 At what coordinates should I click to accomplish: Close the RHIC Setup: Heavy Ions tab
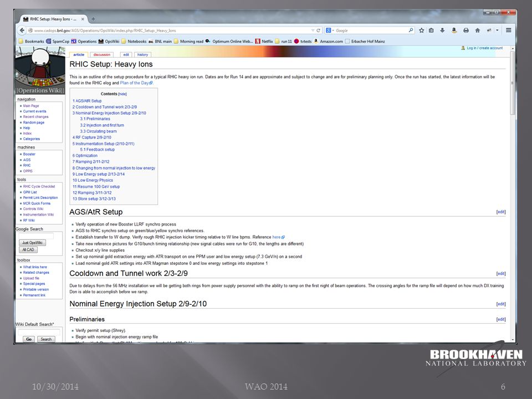[x=83, y=19]
